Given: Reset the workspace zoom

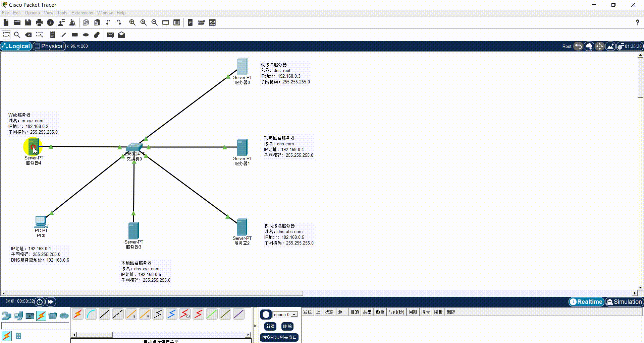Looking at the screenshot, I should tap(144, 22).
